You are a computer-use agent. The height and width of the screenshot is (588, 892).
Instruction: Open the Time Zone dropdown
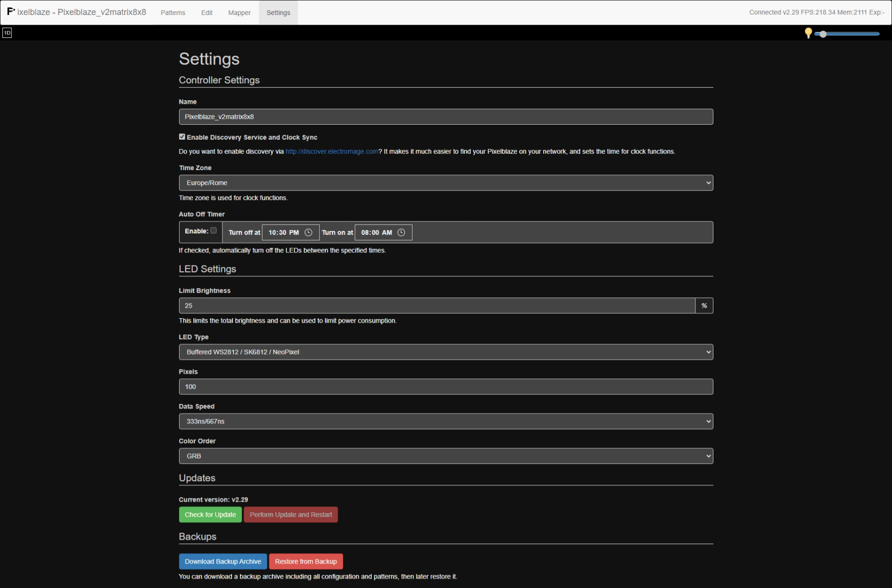click(446, 183)
